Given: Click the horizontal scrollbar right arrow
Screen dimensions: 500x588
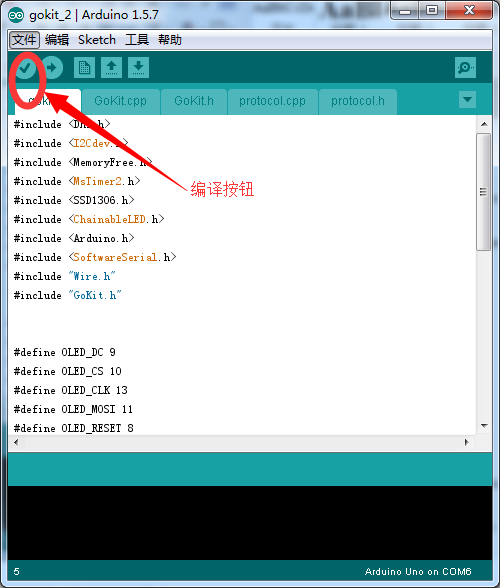Looking at the screenshot, I should (467, 442).
